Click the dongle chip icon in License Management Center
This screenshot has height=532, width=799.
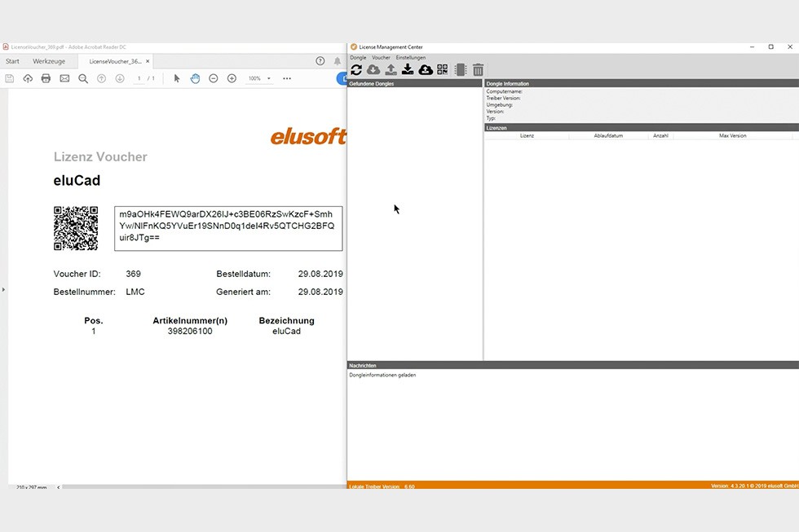point(461,70)
